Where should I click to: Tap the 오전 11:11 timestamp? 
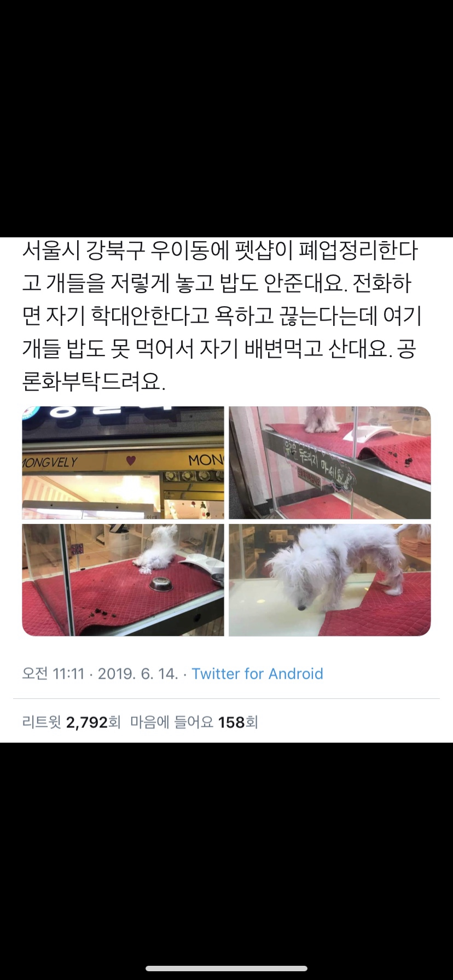click(x=53, y=673)
